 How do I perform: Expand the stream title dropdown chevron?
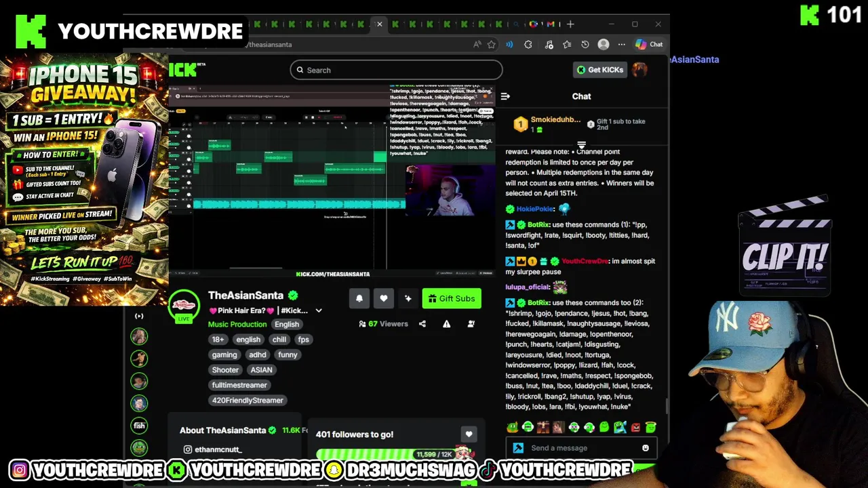(319, 311)
